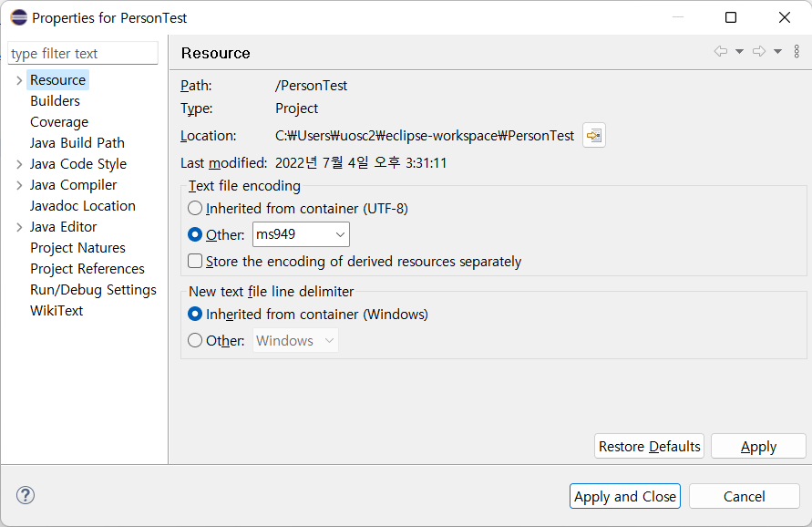Click the Back navigation arrow icon
Screen dimensions: 812x527
[720, 51]
